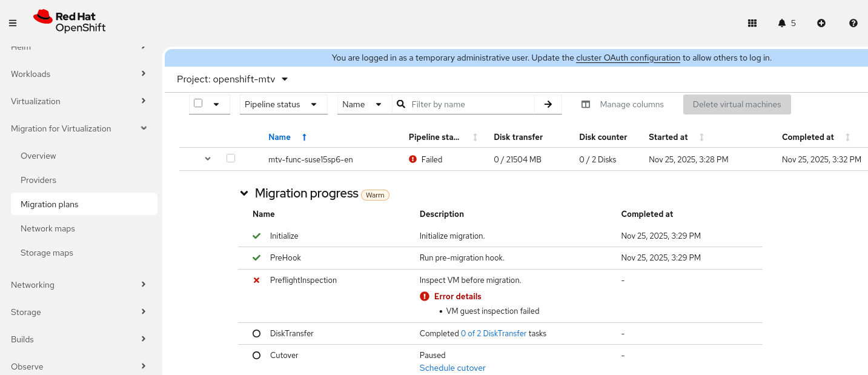Open the application launcher grid
This screenshot has width=868, height=375.
click(x=752, y=23)
